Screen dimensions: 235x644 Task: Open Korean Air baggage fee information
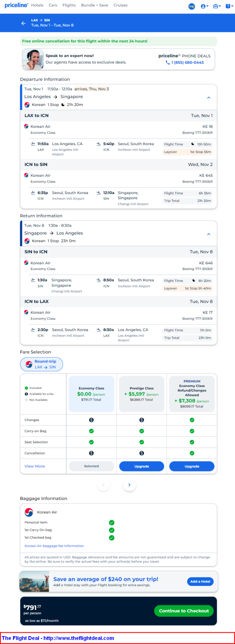point(54,546)
